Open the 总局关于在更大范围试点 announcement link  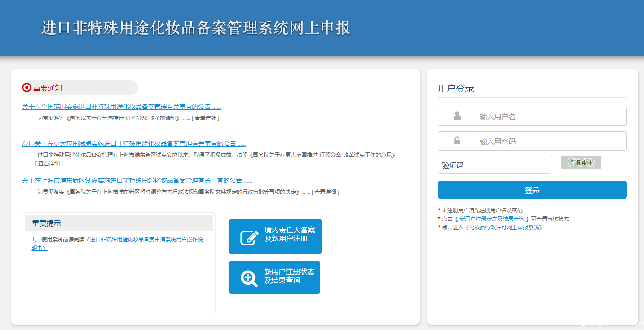tap(134, 144)
